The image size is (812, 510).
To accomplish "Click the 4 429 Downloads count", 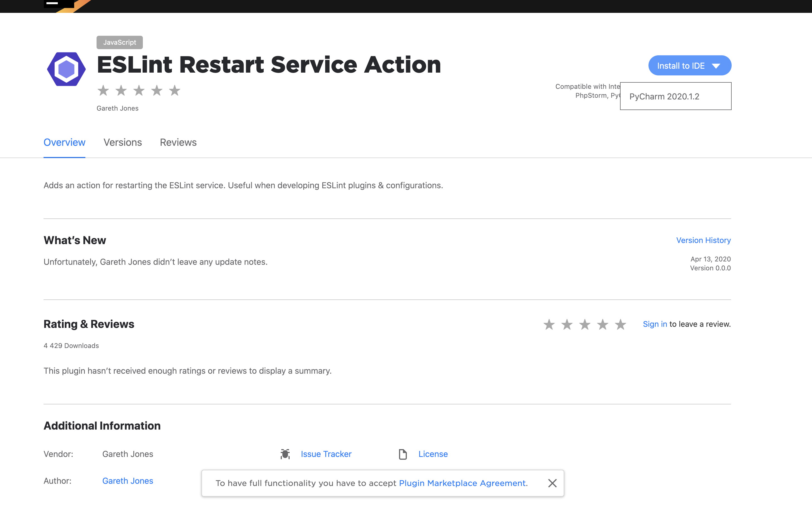I will (71, 346).
